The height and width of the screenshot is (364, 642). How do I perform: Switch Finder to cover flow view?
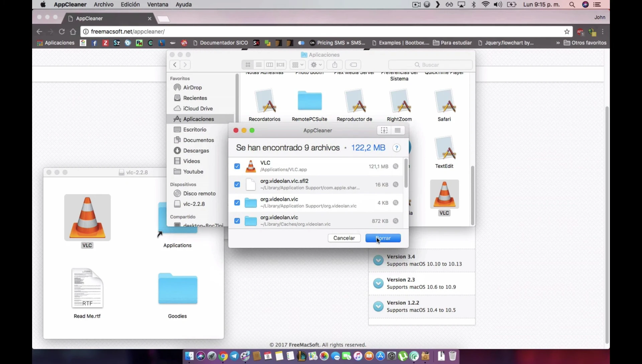[281, 65]
